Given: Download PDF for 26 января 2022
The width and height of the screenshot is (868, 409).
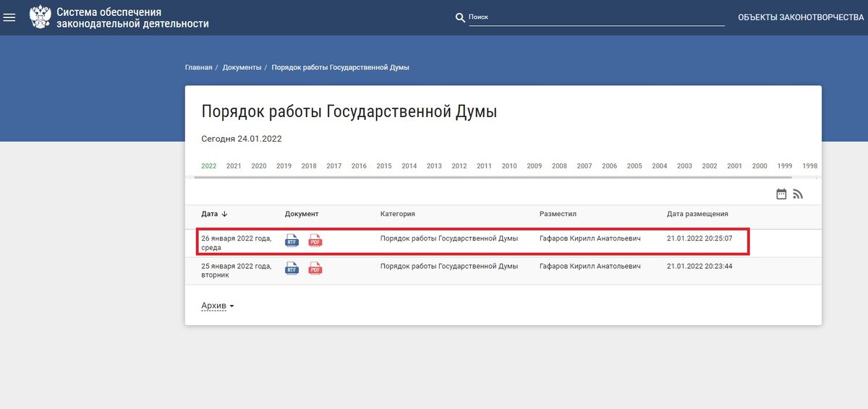Looking at the screenshot, I should pyautogui.click(x=315, y=241).
